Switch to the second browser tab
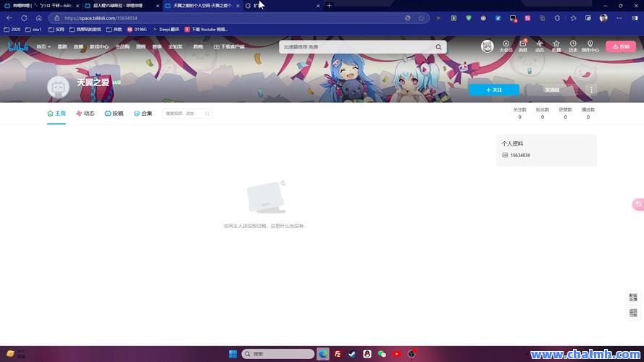This screenshot has height=362, width=644. [121, 6]
